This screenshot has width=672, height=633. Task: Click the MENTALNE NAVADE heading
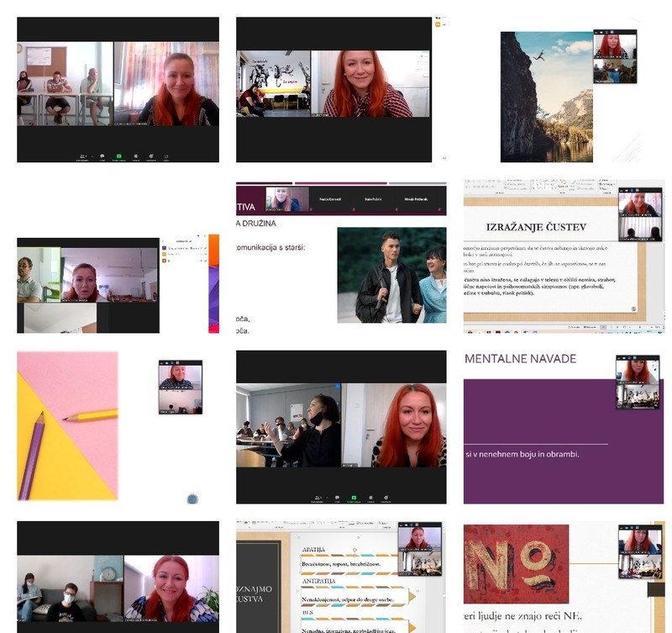[521, 359]
